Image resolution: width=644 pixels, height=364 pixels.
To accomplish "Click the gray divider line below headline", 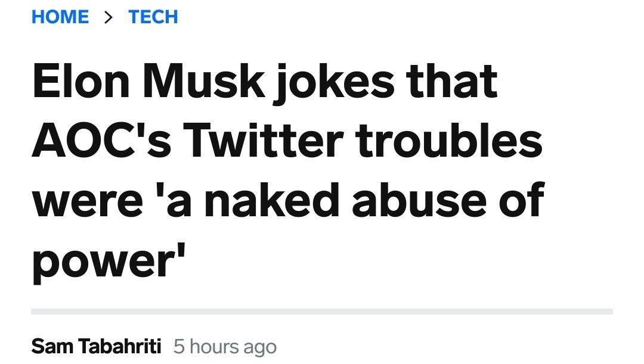I will (322, 311).
